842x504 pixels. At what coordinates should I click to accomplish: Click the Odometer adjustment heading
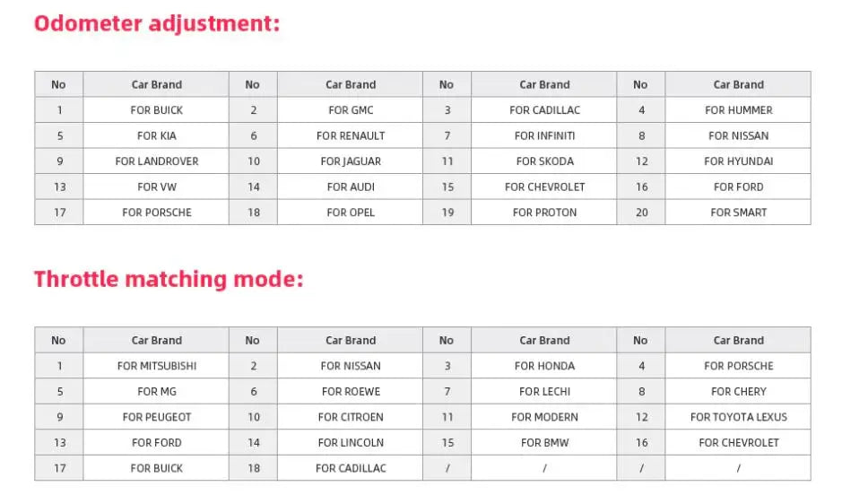tap(157, 23)
